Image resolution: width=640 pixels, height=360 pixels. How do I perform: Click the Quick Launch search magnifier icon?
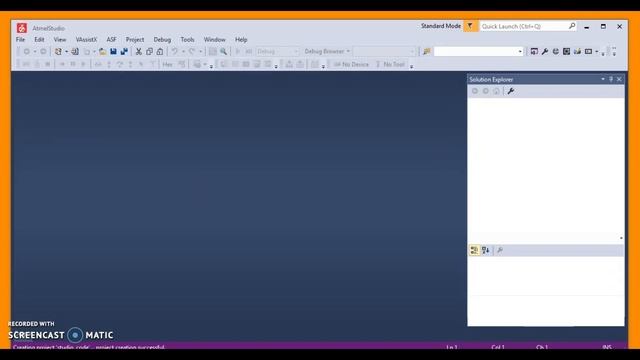(x=572, y=26)
